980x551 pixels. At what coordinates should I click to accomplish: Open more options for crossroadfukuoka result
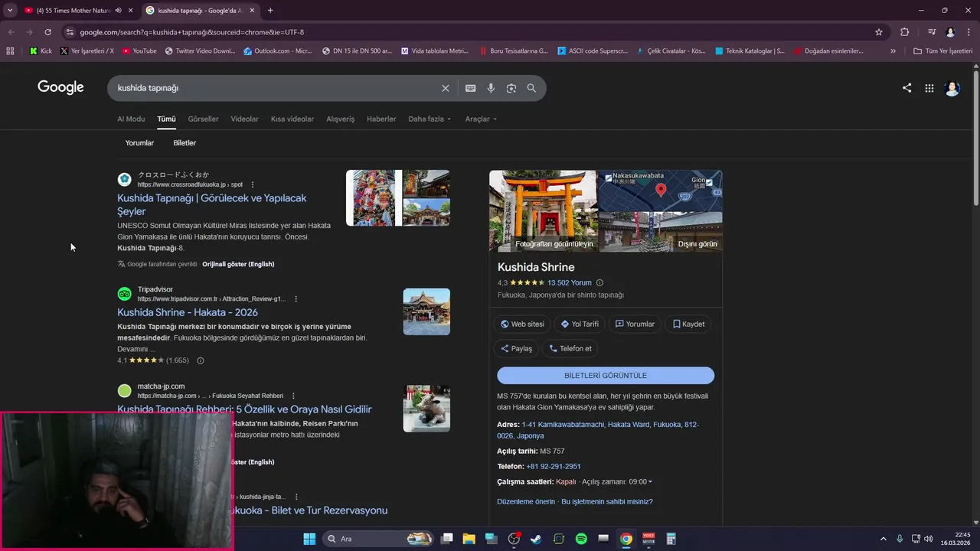tap(253, 184)
